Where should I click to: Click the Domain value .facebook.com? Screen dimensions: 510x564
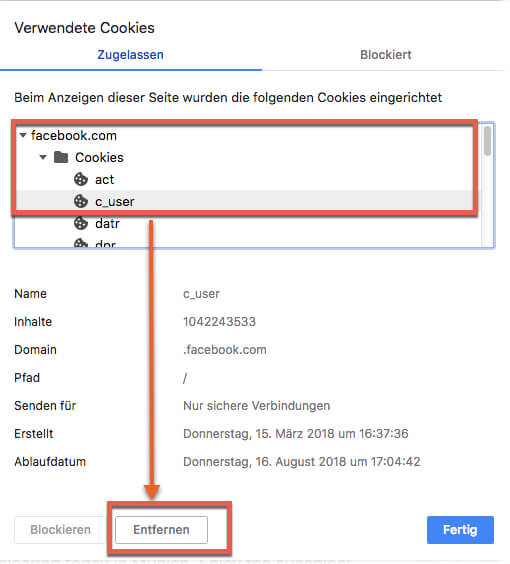tap(225, 350)
